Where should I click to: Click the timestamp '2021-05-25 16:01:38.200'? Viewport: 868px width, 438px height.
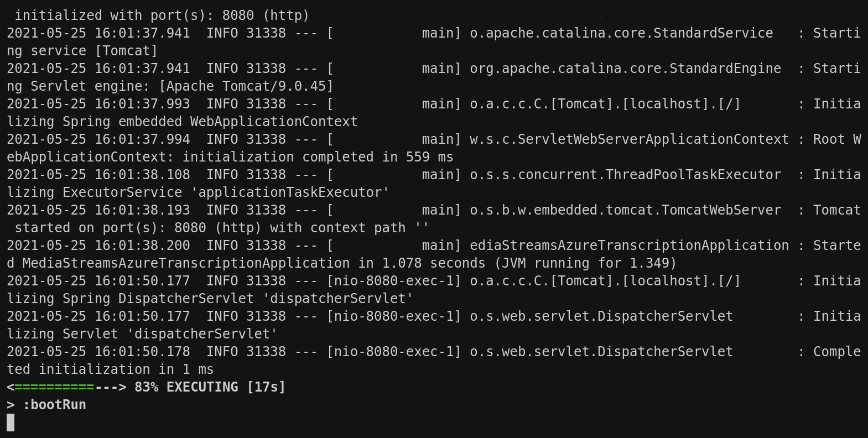coord(98,246)
